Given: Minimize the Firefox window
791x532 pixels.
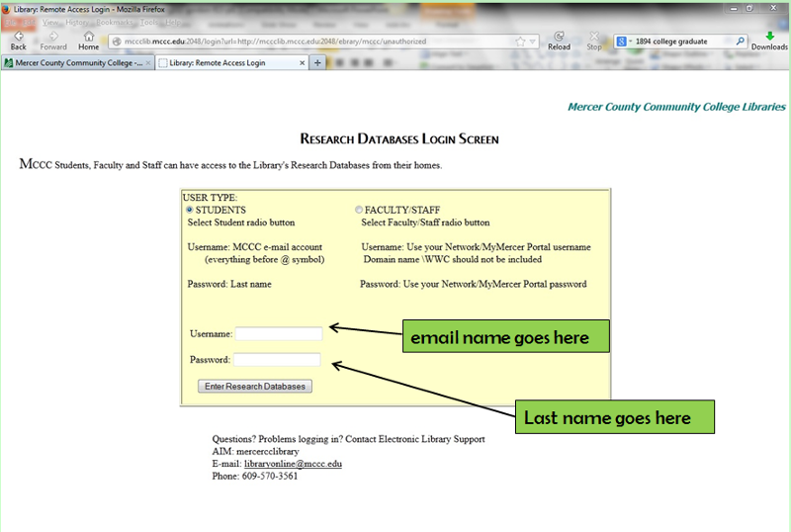Looking at the screenshot, I should (734, 9).
